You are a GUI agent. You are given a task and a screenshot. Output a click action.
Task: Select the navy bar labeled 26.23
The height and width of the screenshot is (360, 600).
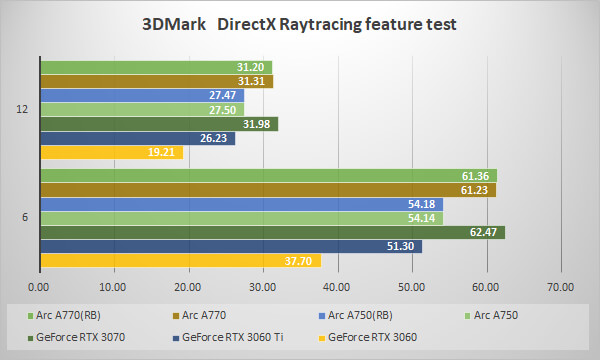pyautogui.click(x=138, y=138)
